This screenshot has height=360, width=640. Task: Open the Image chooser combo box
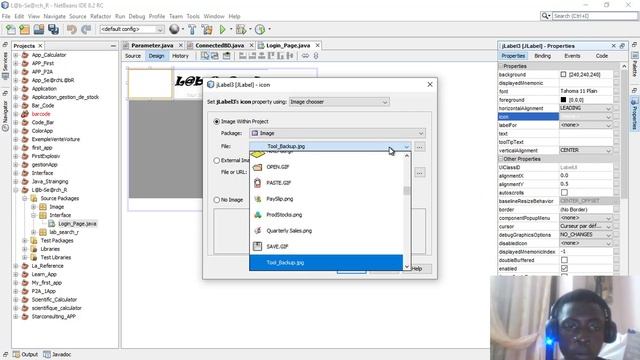pos(339,102)
